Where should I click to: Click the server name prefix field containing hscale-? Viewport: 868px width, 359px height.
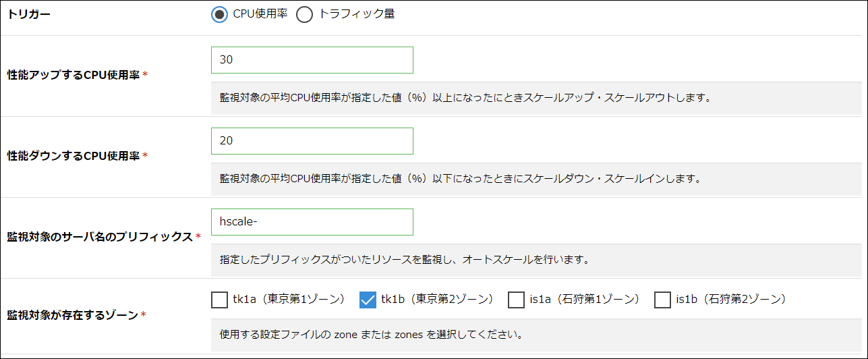click(x=312, y=222)
